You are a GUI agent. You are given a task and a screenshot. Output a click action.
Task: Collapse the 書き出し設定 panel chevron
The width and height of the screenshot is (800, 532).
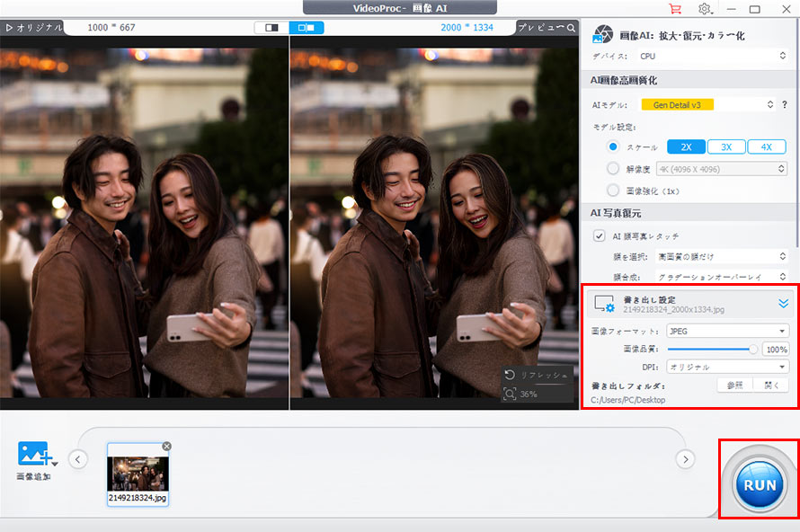tap(782, 304)
